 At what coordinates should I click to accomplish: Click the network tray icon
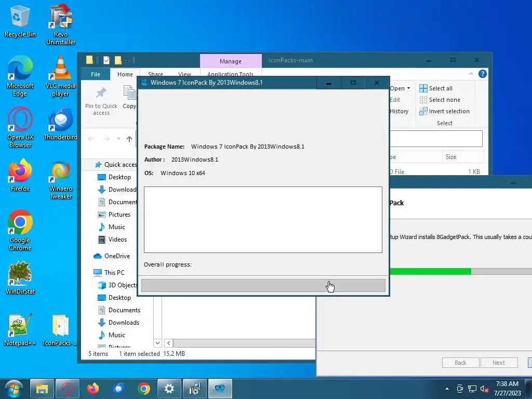472,389
